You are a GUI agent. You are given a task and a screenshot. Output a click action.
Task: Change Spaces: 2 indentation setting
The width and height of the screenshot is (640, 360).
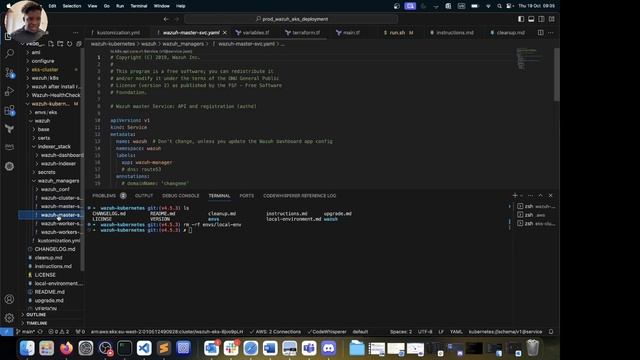pyautogui.click(x=401, y=332)
